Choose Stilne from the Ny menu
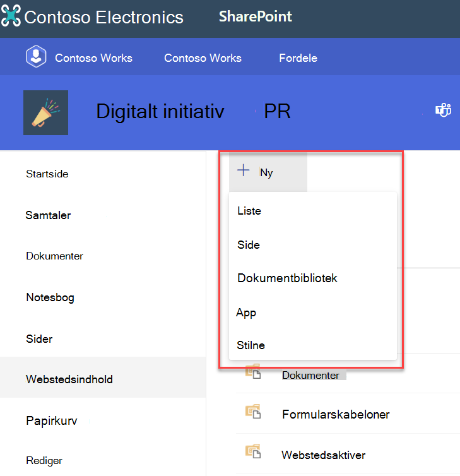Screen dimensions: 460x476 (313, 345)
